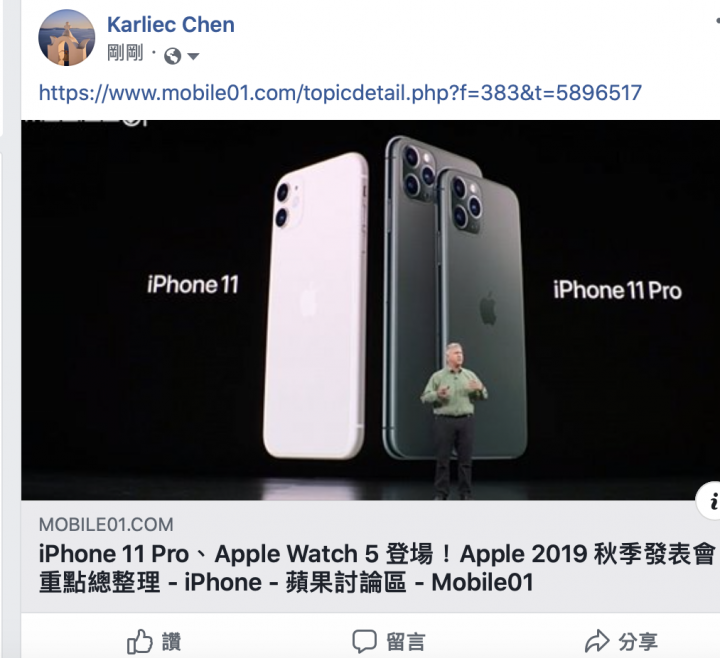
Task: Click the iPhone 11 preview image
Action: tap(371, 310)
